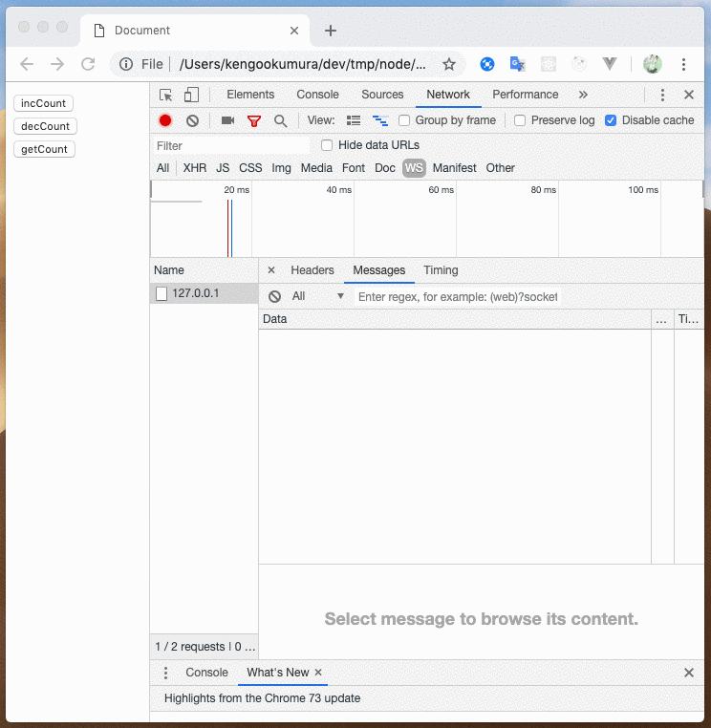Open the drawer three-dot menu
This screenshot has width=711, height=728.
coord(165,673)
